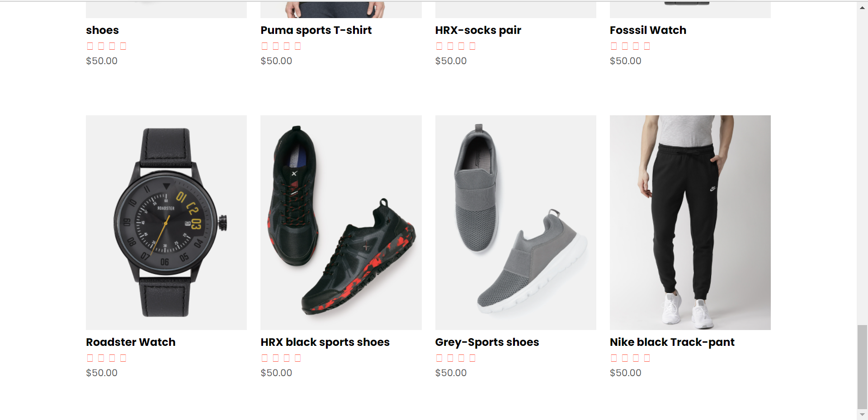Select the last star for Grey-Sports shoes
The height and width of the screenshot is (420, 868).
pos(473,358)
